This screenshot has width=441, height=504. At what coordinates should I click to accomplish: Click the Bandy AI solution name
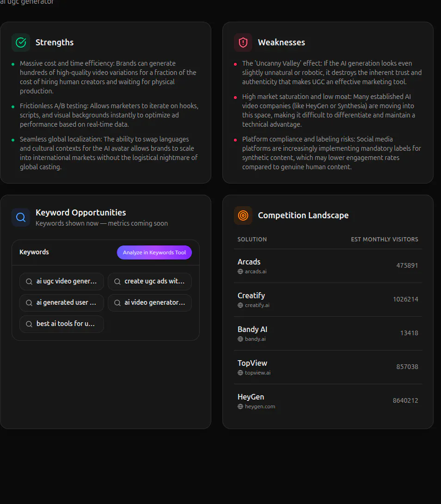[252, 330]
